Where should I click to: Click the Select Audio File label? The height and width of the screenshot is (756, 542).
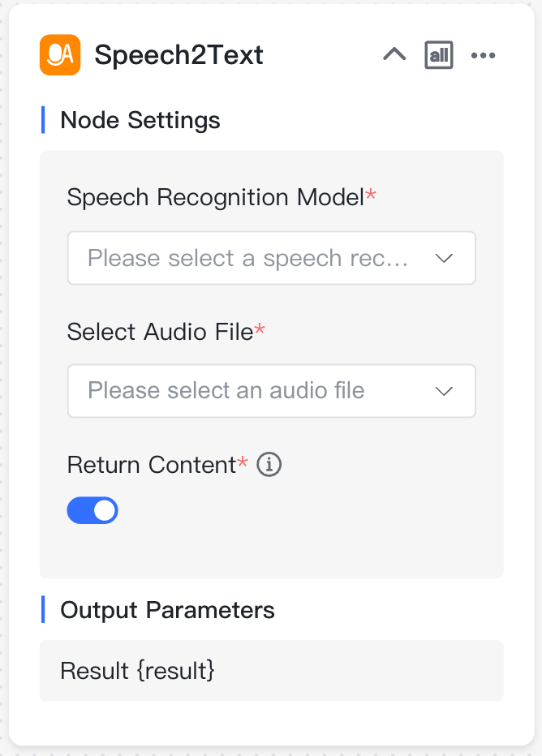click(x=160, y=332)
